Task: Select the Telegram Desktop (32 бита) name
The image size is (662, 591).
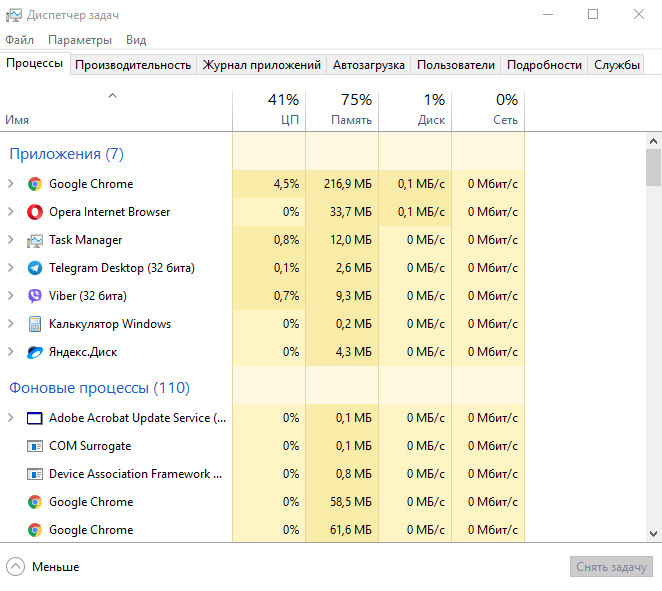Action: tap(122, 268)
